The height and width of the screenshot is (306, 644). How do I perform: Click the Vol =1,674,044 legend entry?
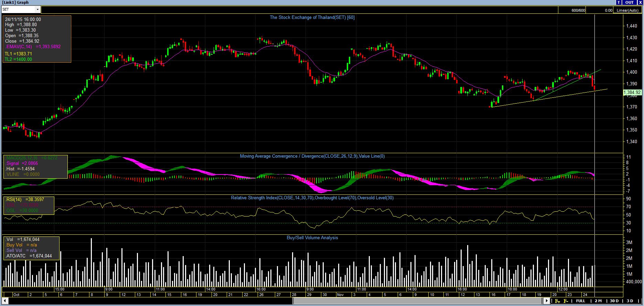tap(23, 239)
